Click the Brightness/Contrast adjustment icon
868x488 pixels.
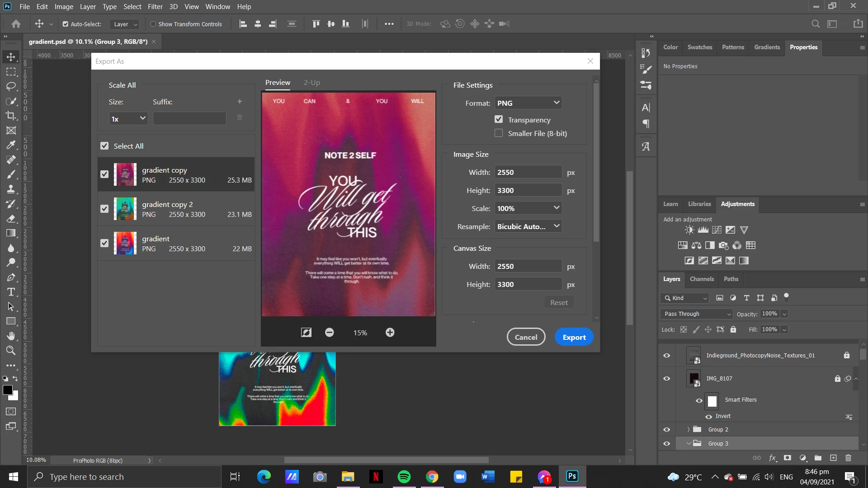689,230
